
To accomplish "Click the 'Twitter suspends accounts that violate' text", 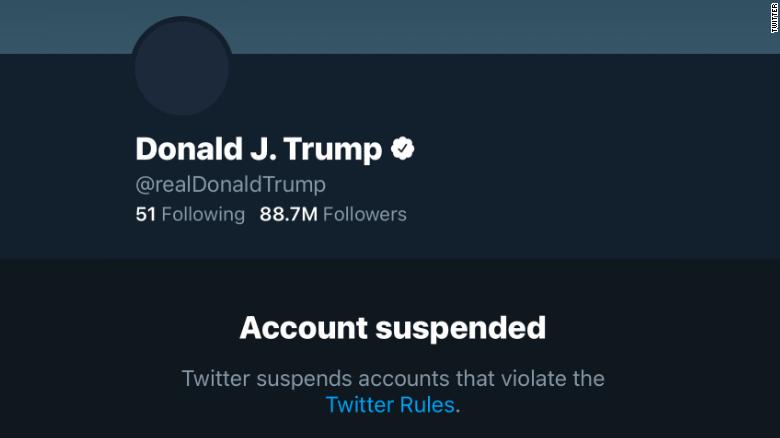I will click(392, 379).
